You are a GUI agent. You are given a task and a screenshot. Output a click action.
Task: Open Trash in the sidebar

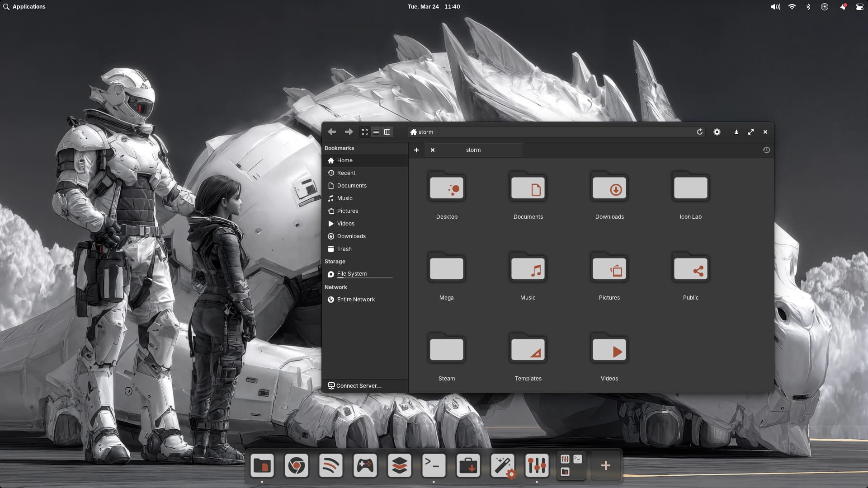[344, 249]
